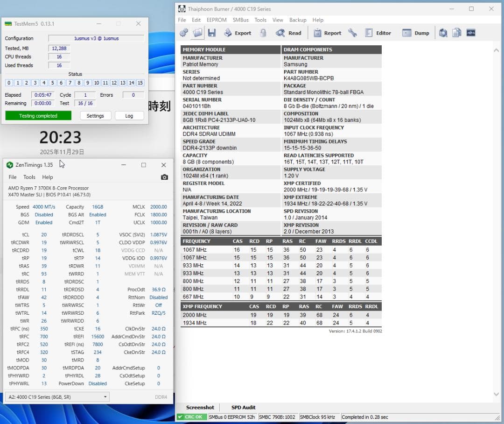The height and width of the screenshot is (424, 504).
Task: Click Speed value 4000 MT/s in ZenTimings
Action: point(44,207)
